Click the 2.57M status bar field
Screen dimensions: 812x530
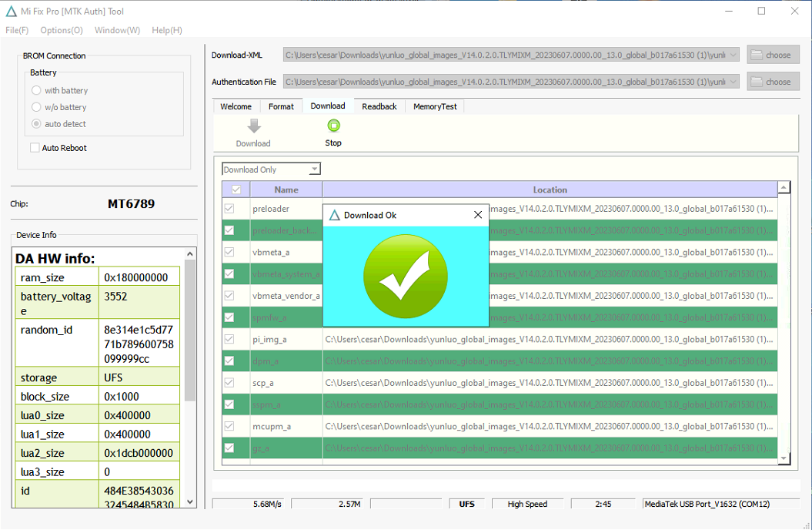328,504
